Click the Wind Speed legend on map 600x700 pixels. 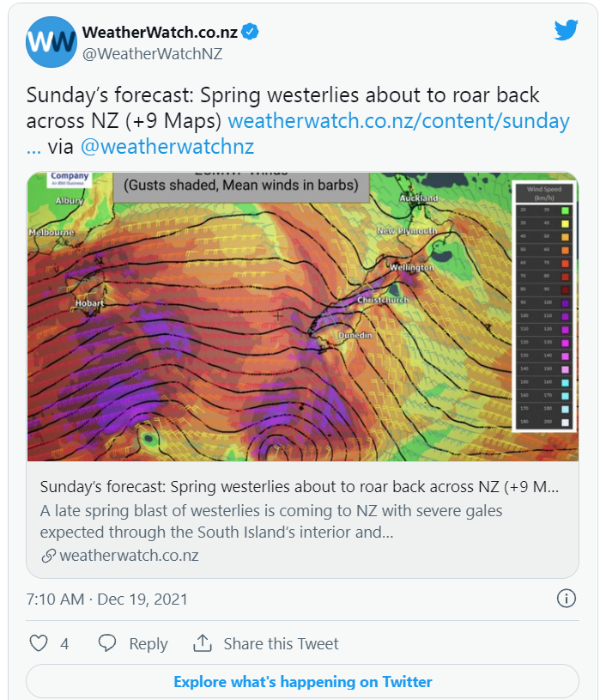click(x=544, y=307)
